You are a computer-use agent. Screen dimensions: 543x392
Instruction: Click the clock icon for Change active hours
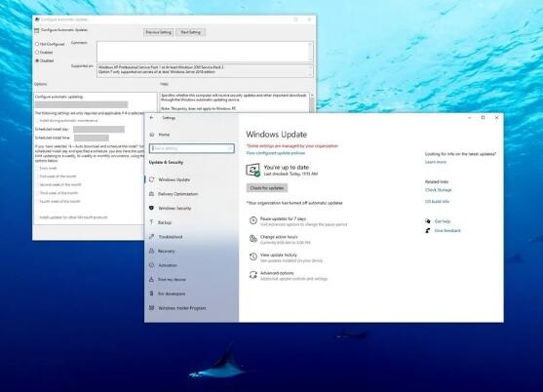[253, 239]
